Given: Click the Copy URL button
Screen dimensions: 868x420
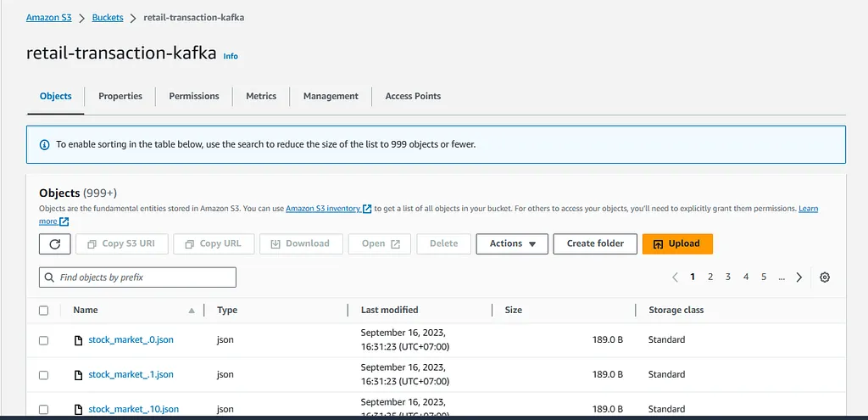Looking at the screenshot, I should [214, 244].
